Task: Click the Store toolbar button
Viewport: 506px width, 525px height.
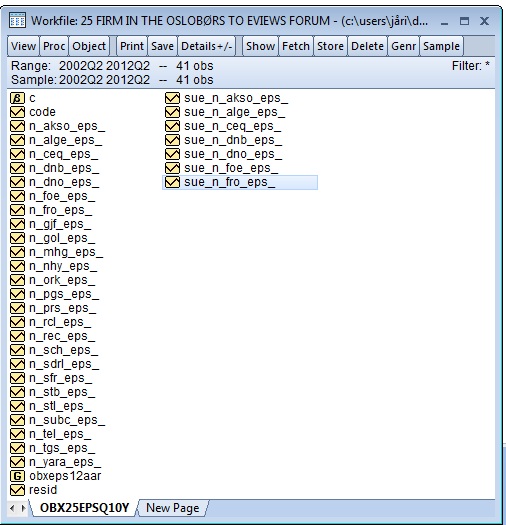Action: coord(330,46)
